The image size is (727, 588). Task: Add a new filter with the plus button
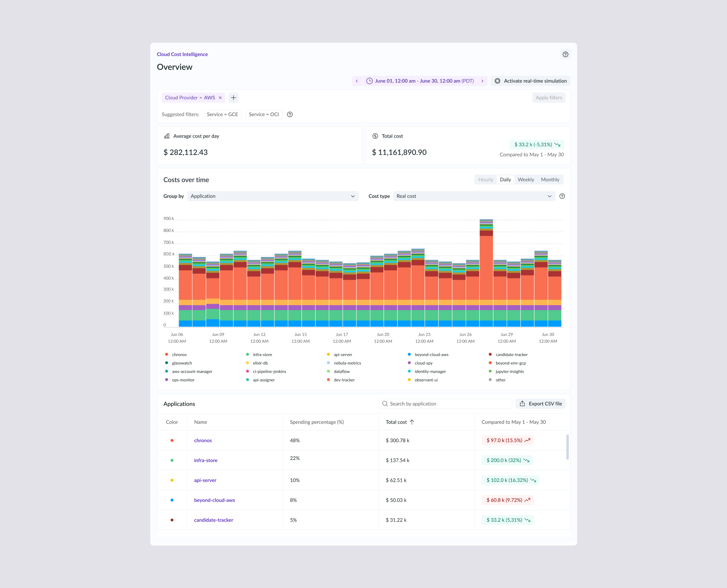(233, 98)
